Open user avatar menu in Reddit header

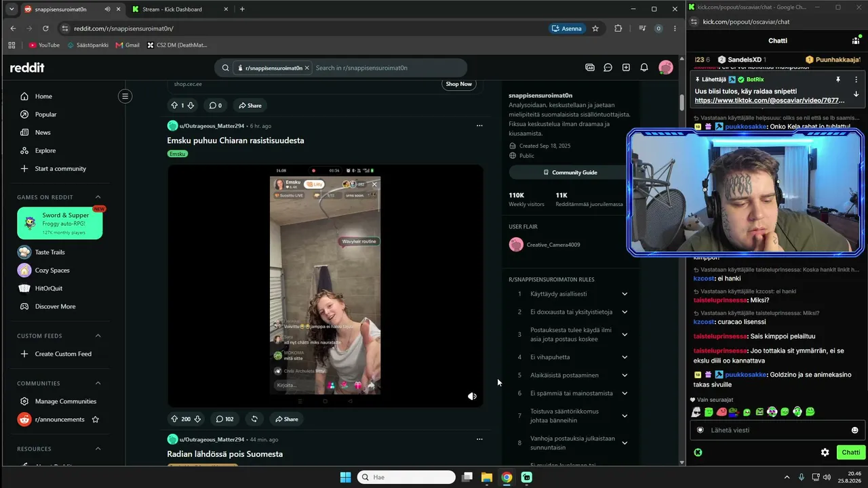pos(666,68)
